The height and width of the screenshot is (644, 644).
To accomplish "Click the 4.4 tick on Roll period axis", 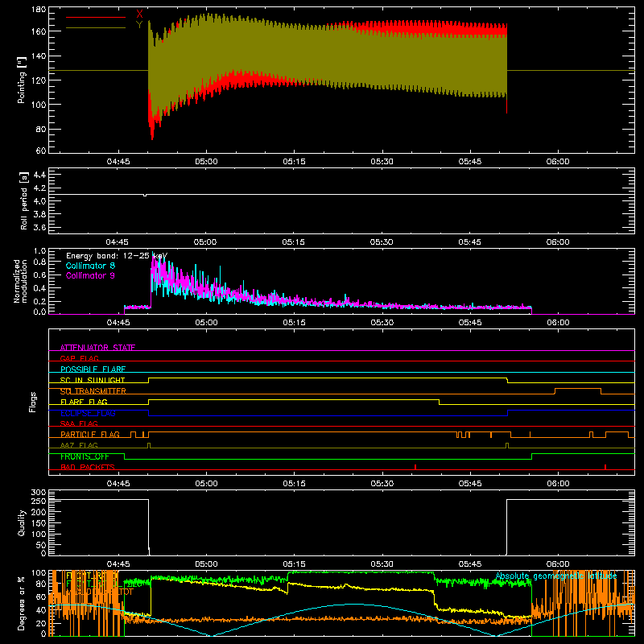I will (x=39, y=175).
